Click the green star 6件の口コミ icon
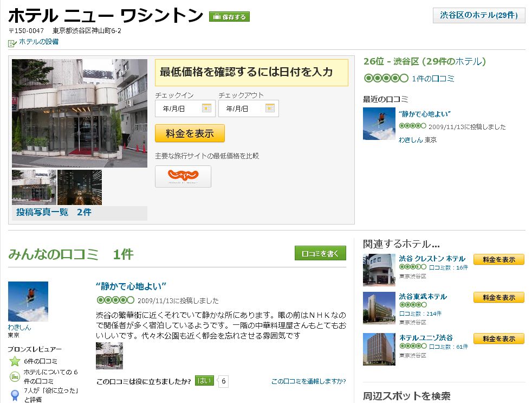The width and height of the screenshot is (532, 403). [x=15, y=361]
